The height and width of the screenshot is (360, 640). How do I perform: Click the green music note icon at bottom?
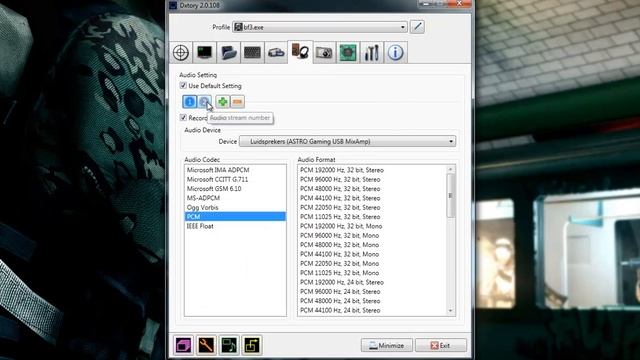[x=229, y=345]
